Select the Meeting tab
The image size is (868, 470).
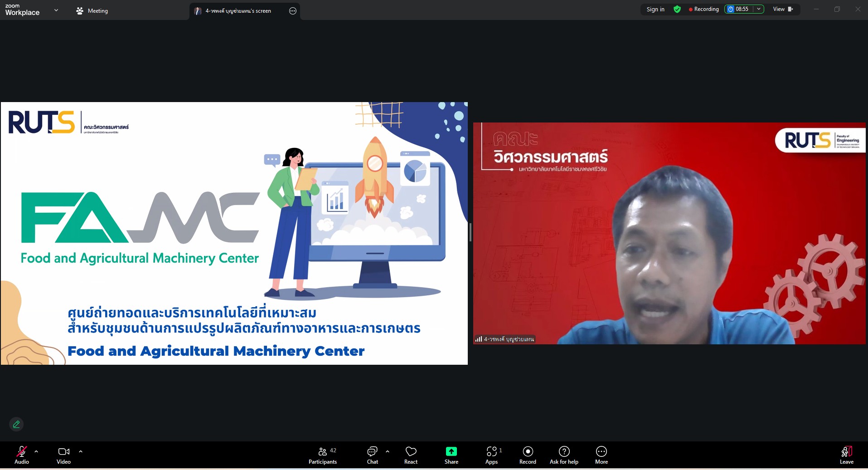coord(92,10)
